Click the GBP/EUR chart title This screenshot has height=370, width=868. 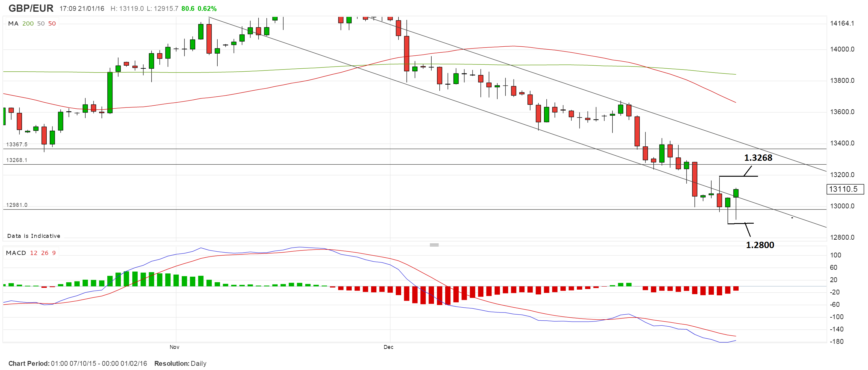31,8
